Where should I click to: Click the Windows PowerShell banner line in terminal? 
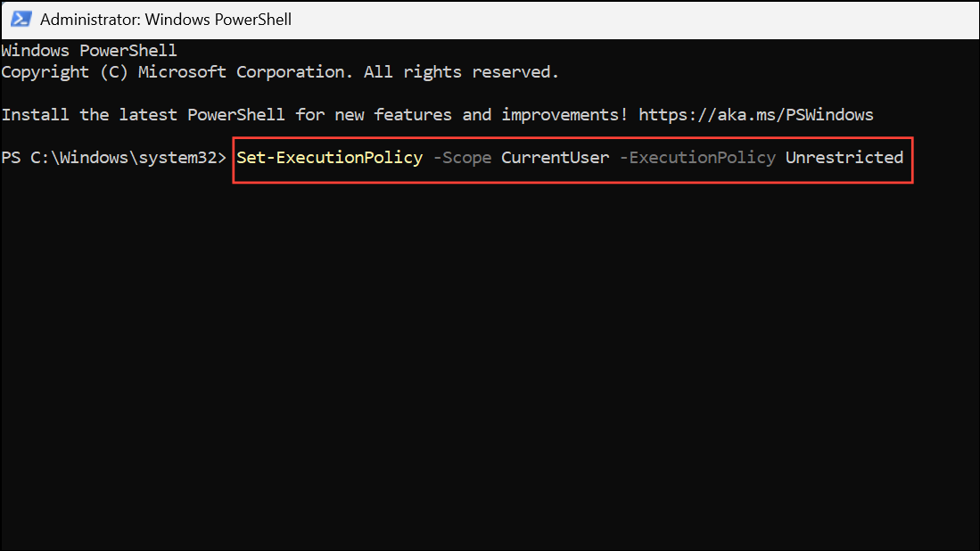pyautogui.click(x=89, y=51)
